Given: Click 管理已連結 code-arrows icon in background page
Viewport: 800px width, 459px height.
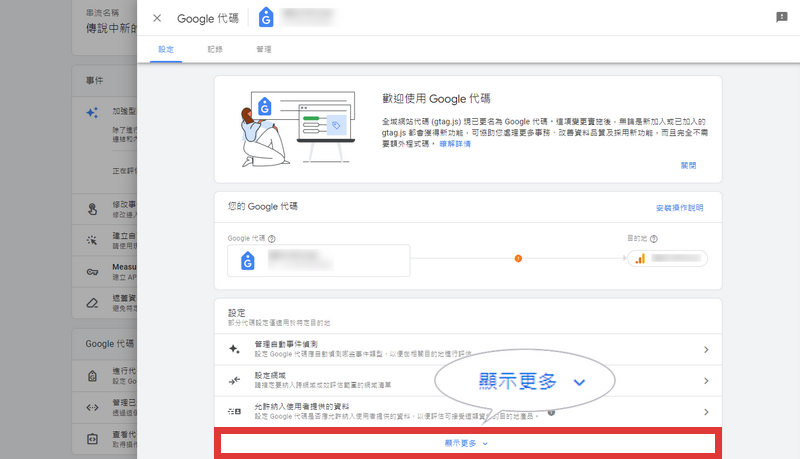Looking at the screenshot, I should [92, 407].
